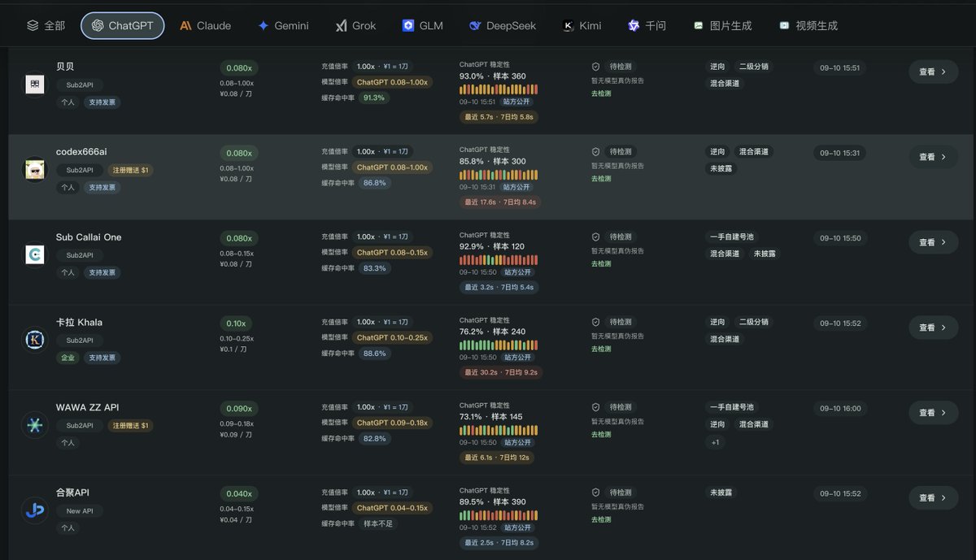Click codex666ai stability bar chart
Image resolution: width=976 pixels, height=560 pixels.
click(499, 175)
